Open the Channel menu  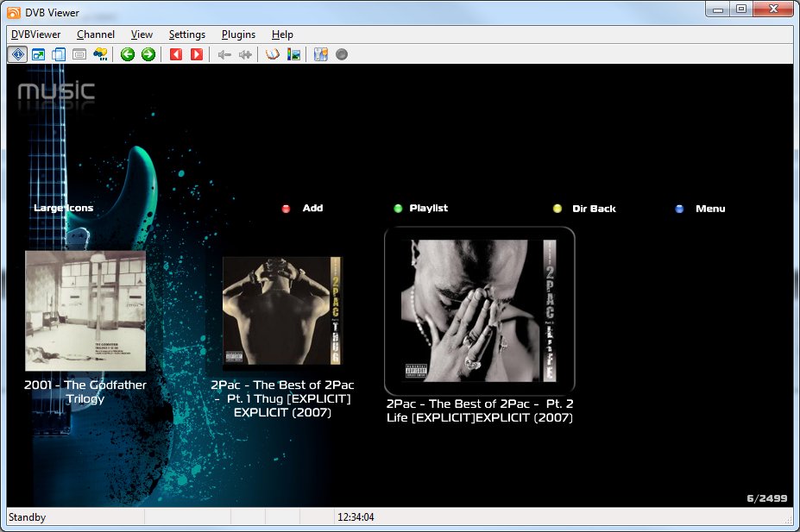[95, 34]
